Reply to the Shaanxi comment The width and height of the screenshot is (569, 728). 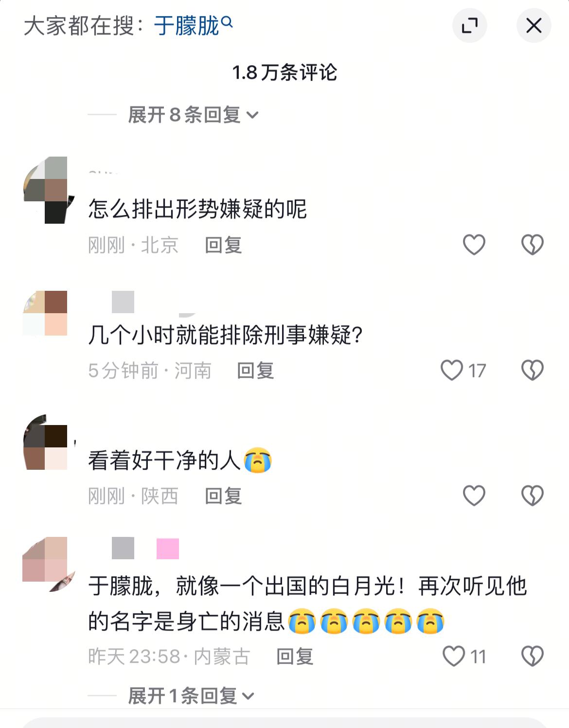[223, 496]
